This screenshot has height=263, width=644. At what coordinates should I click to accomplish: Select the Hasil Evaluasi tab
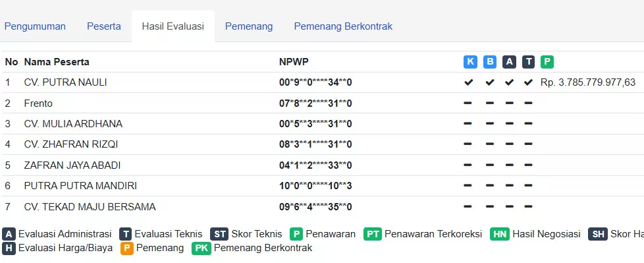(173, 26)
